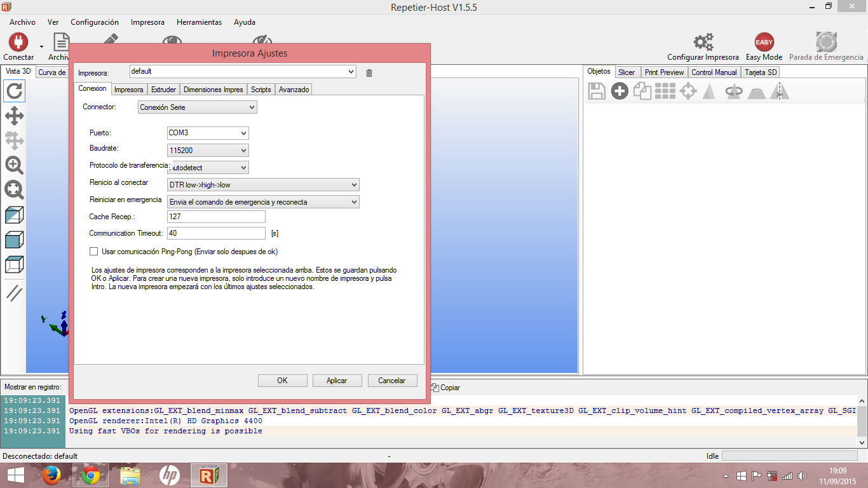Open File Explorer from the taskbar

pos(130,475)
